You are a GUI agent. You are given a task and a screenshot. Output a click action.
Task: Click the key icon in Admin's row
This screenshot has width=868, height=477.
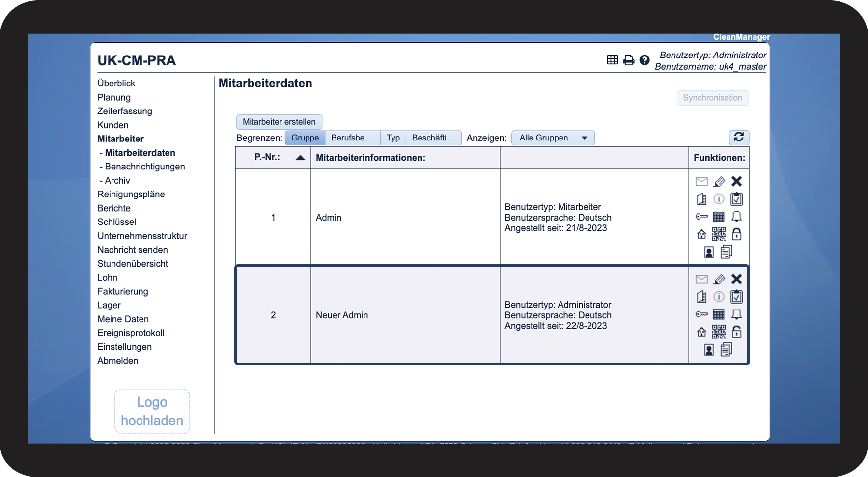point(701,217)
